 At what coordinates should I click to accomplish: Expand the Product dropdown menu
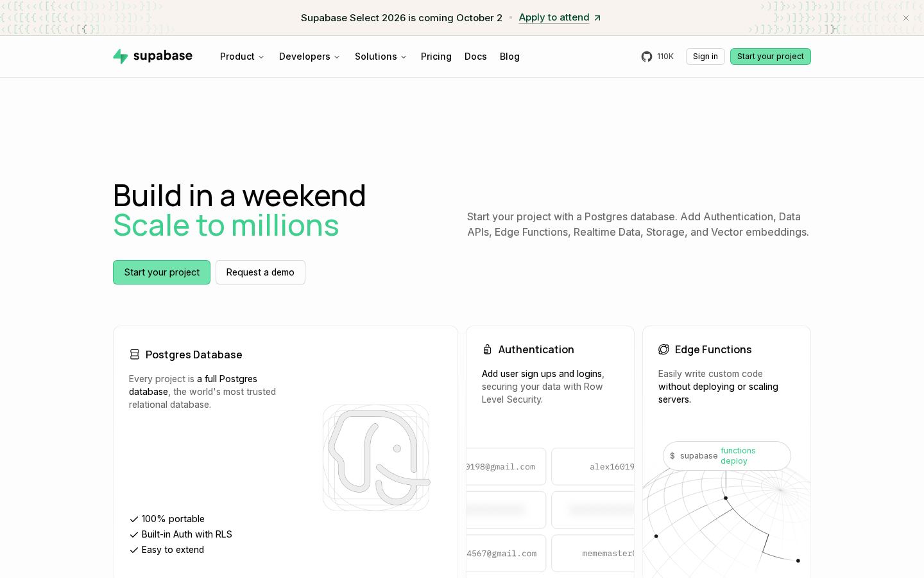click(x=242, y=57)
